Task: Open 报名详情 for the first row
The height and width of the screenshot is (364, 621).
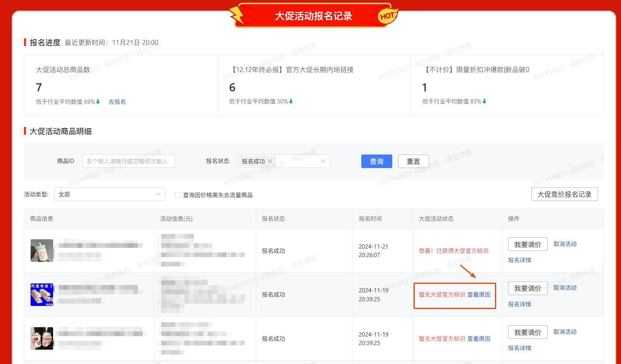Action: point(519,260)
